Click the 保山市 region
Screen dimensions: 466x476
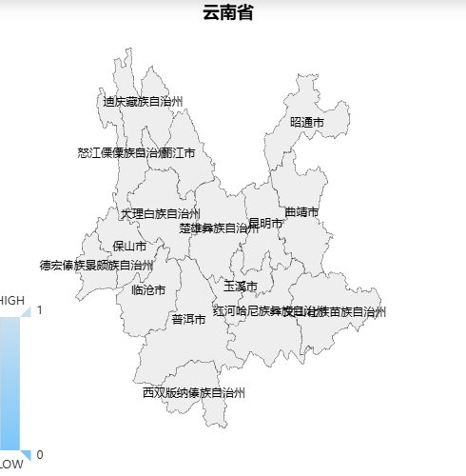pos(129,246)
